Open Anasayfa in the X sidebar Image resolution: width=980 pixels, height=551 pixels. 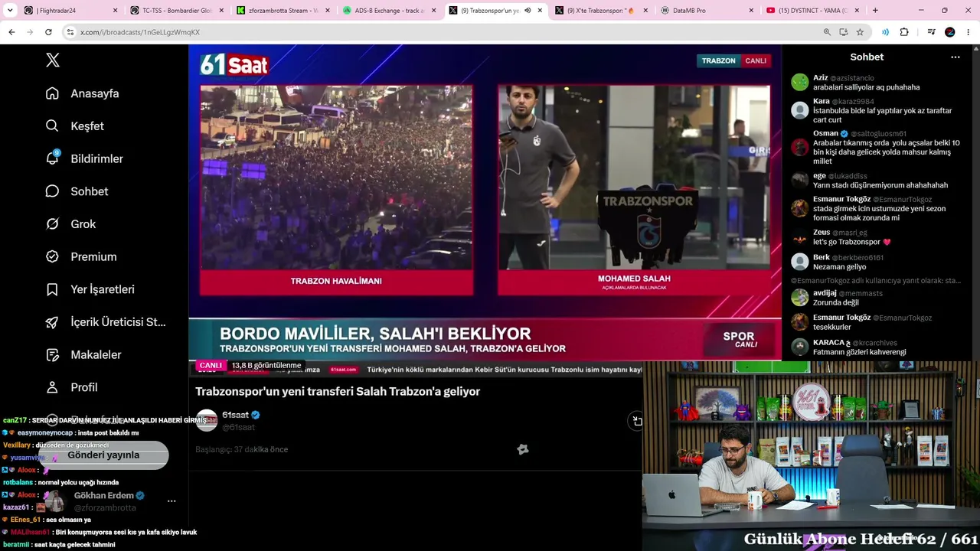click(x=83, y=93)
